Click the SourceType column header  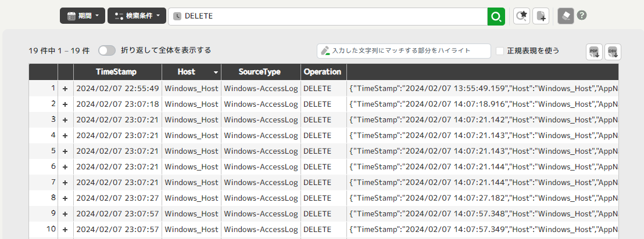point(261,72)
